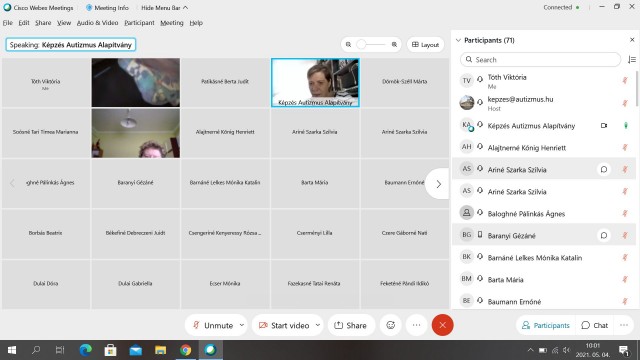Image resolution: width=640 pixels, height=360 pixels.
Task: Open the Edit menu
Action: click(x=24, y=23)
